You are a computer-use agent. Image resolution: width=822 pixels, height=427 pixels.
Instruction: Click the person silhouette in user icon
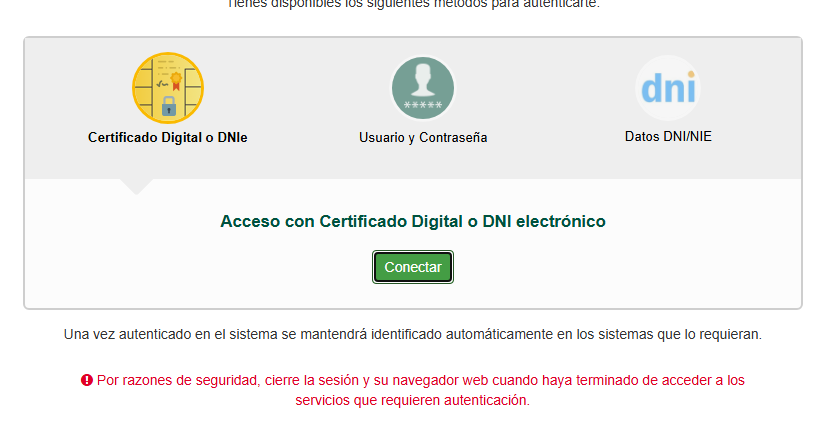423,80
